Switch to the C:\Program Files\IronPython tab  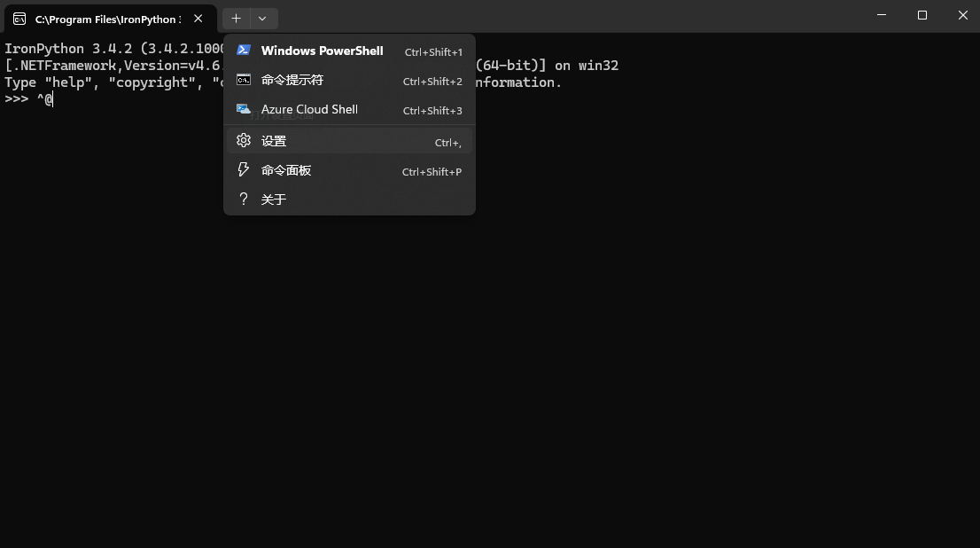pyautogui.click(x=106, y=19)
